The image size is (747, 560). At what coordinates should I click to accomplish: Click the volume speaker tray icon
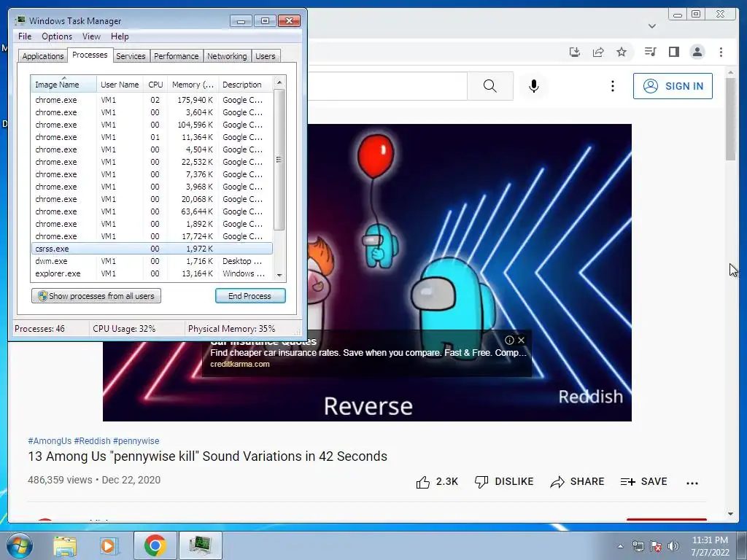[x=673, y=546]
